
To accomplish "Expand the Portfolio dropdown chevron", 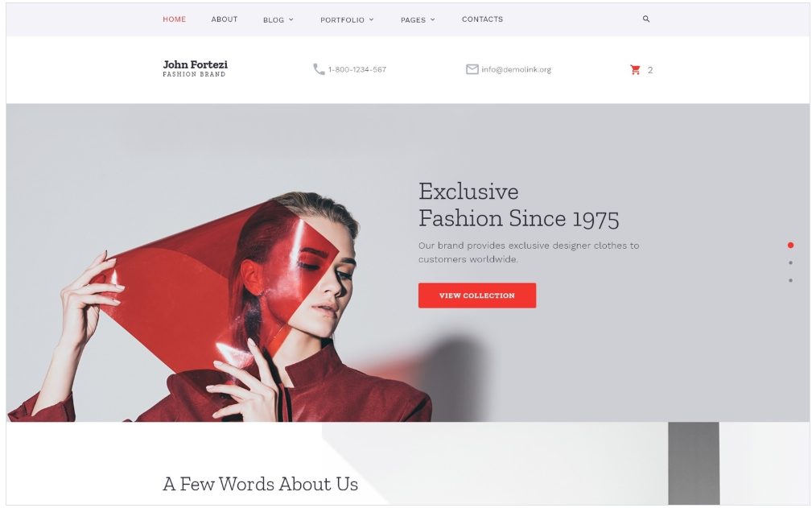I will coord(371,19).
